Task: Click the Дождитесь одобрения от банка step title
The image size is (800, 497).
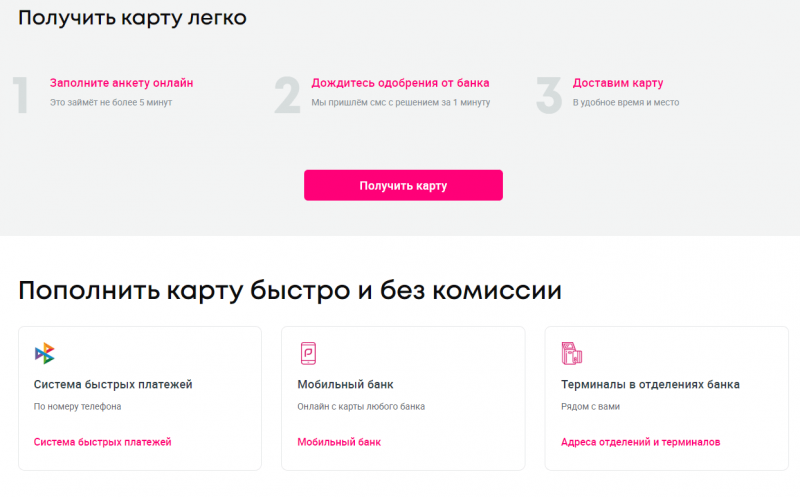Action: [x=400, y=83]
